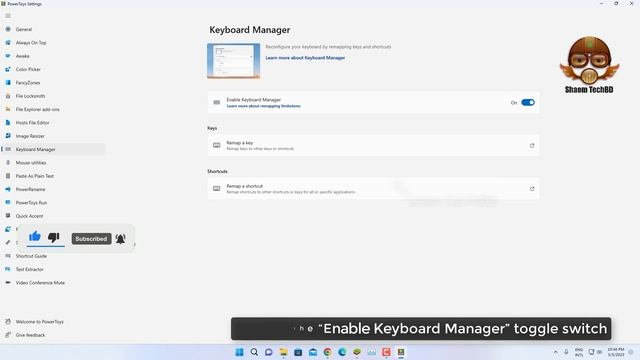The height and width of the screenshot is (360, 640).
Task: Click the Shortcut Guide icon
Action: [x=8, y=256]
